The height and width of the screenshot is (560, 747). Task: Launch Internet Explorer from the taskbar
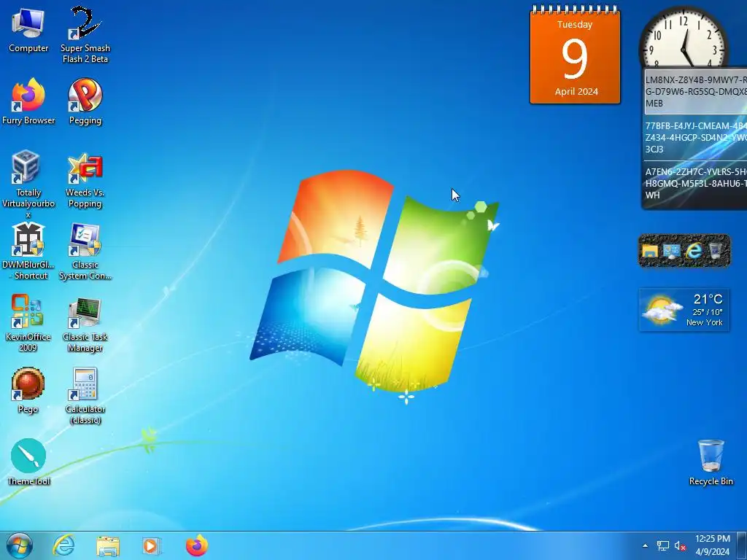point(64,545)
